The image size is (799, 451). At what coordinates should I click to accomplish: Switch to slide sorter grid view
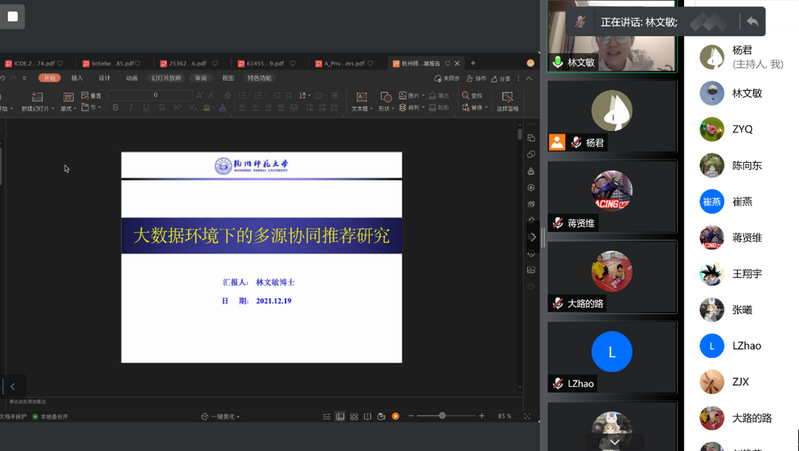pos(354,416)
